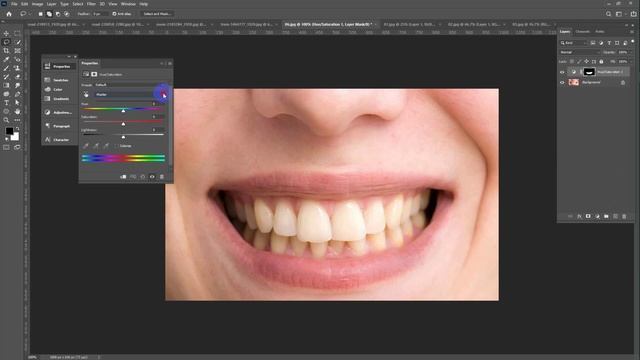Open the blend mode Normal dropdown

tap(580, 52)
